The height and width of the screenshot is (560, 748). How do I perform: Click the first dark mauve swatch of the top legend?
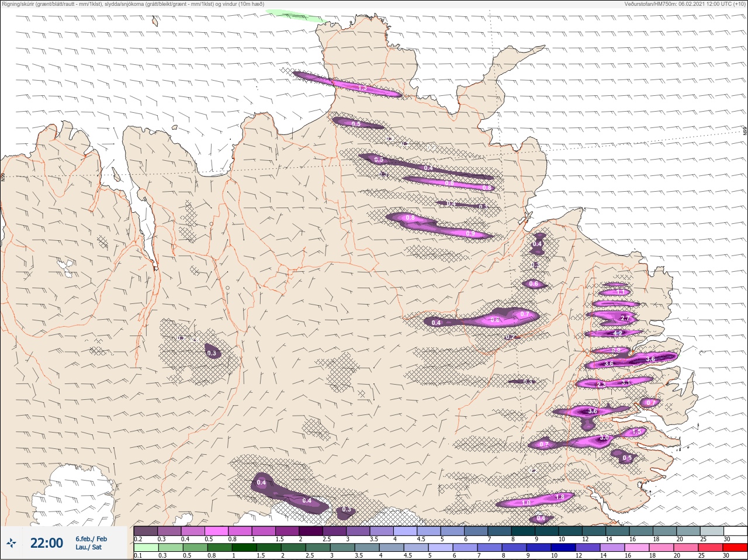(x=146, y=531)
